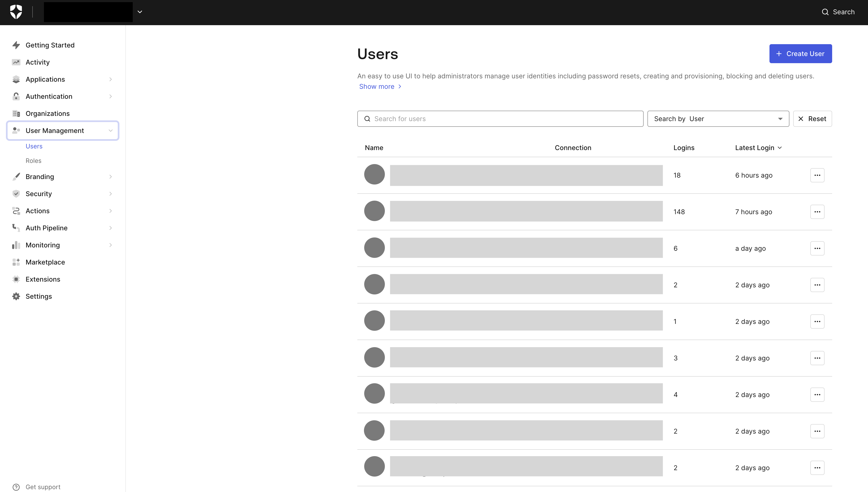Click the Authentication lock icon
The width and height of the screenshot is (868, 492).
tap(16, 96)
